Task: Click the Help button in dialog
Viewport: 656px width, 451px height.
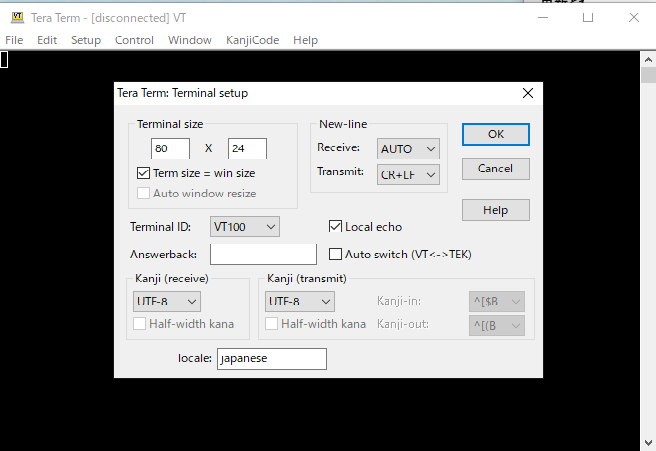Action: pos(496,210)
